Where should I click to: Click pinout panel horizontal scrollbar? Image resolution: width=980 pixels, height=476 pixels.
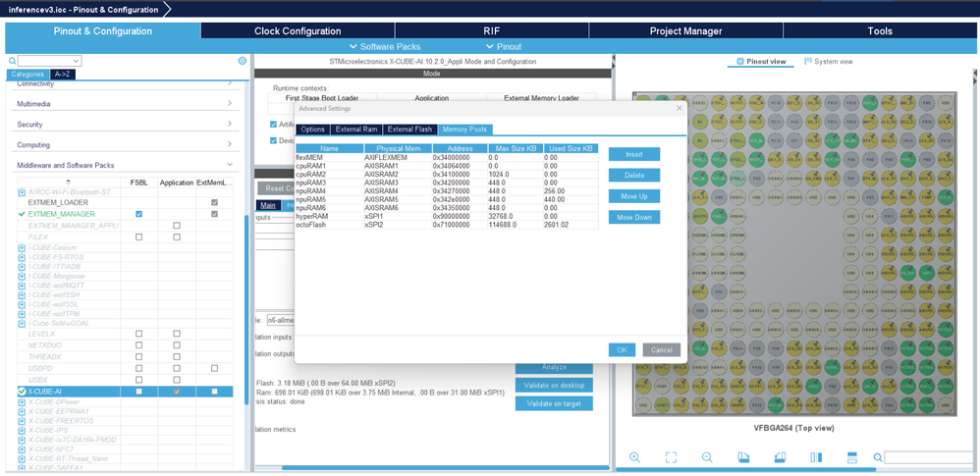click(745, 468)
